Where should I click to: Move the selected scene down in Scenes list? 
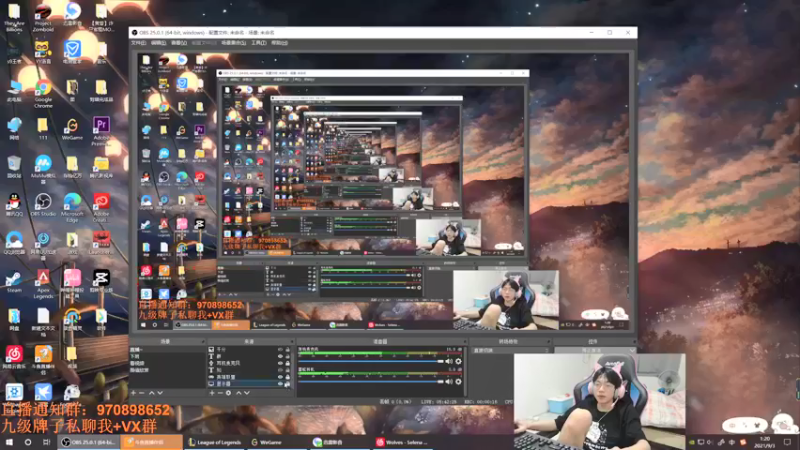160,393
